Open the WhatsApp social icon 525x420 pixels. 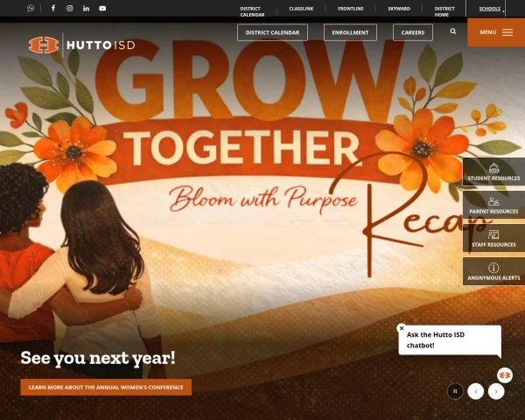31,8
